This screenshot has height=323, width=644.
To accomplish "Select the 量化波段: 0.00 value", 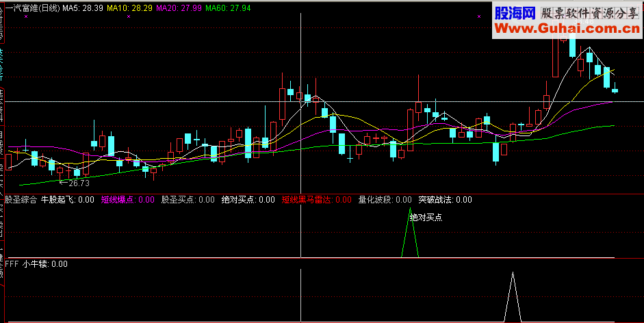I will point(385,200).
